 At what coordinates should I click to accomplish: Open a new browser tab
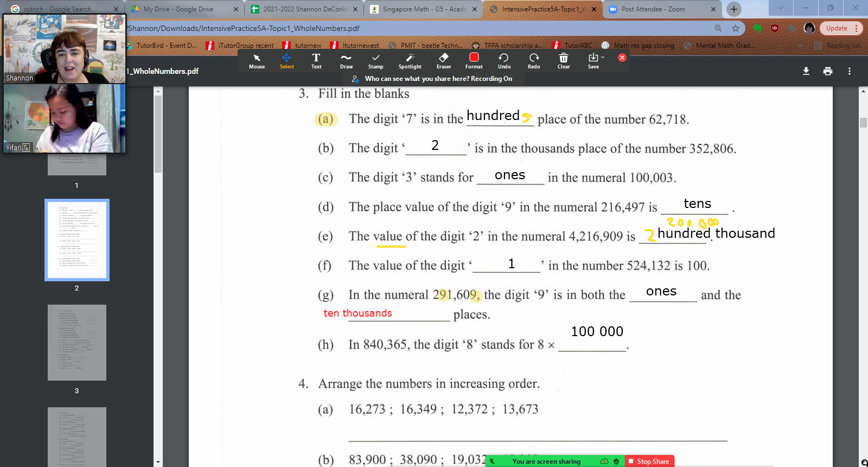click(x=734, y=9)
